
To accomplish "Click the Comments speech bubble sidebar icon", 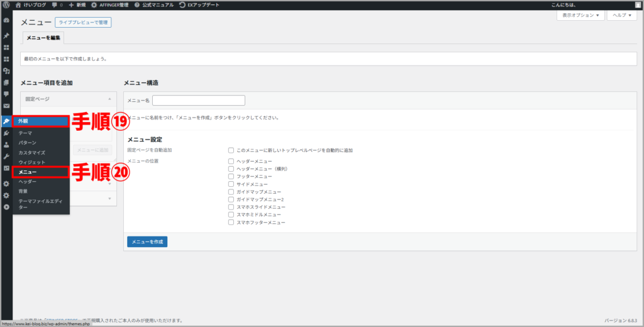I will (x=6, y=94).
